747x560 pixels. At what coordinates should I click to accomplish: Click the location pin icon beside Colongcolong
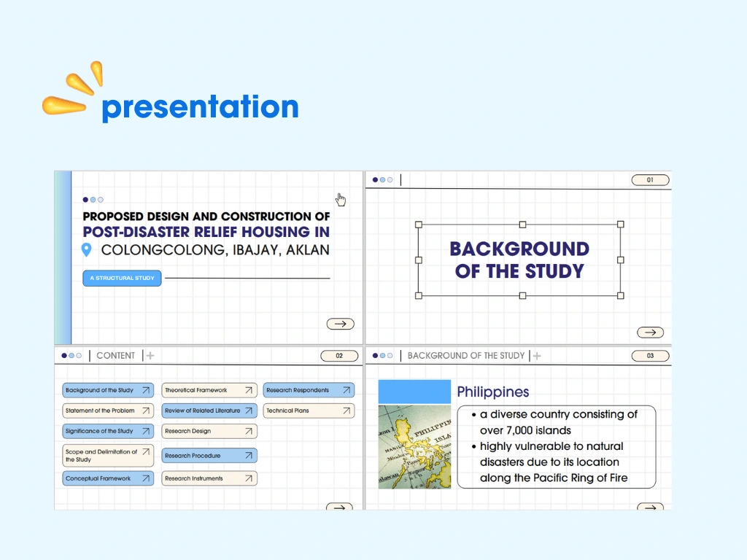point(86,250)
